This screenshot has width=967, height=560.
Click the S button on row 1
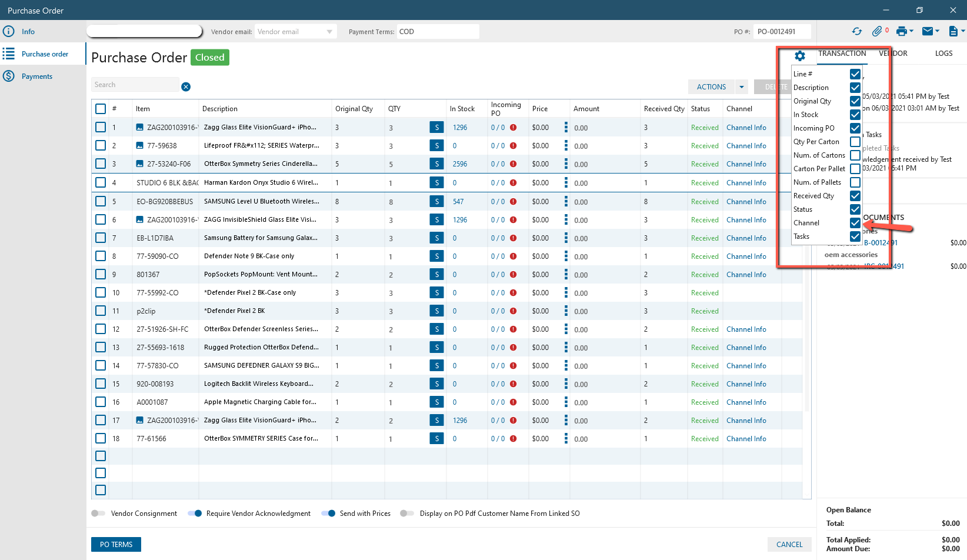436,128
